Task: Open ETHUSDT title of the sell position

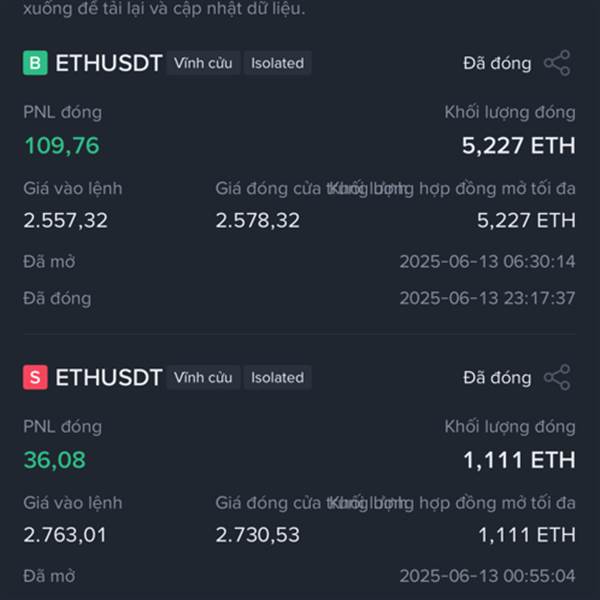Action: (109, 378)
